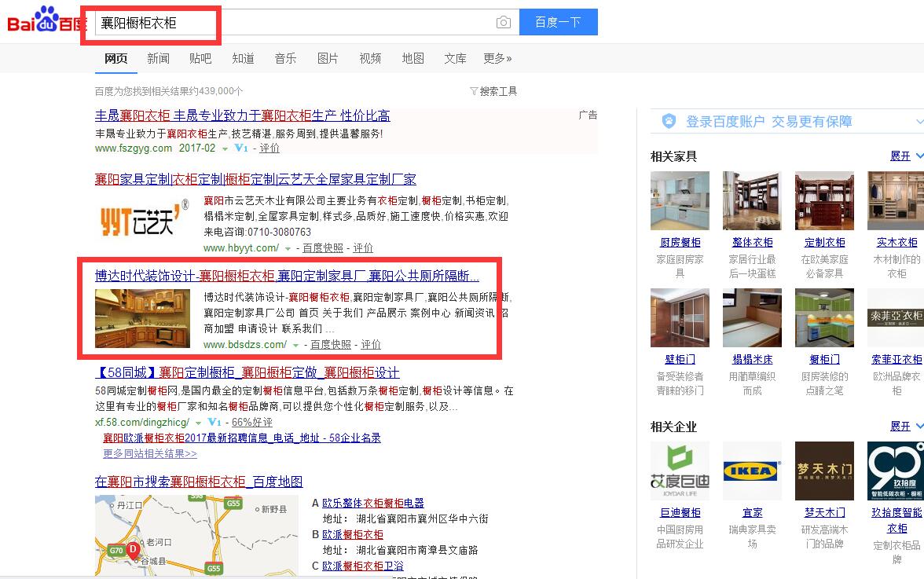Viewport: 924px width, 579px height.
Task: Open map listing B 欧派橱柜衣柜
Action: click(353, 534)
